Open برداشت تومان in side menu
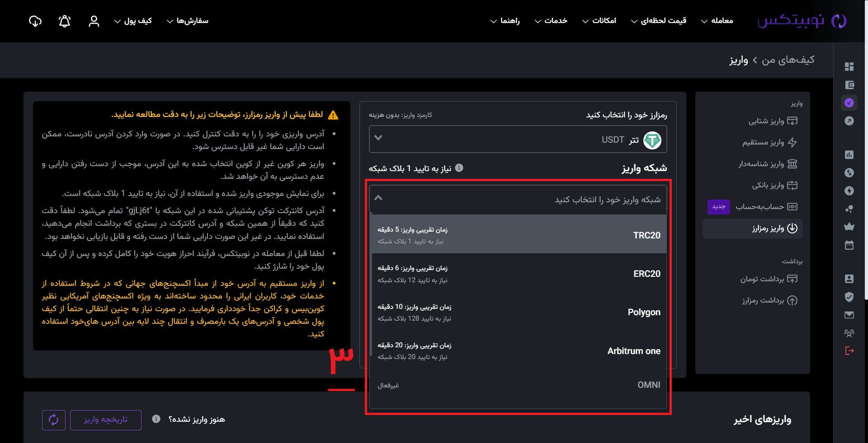 pos(769,279)
